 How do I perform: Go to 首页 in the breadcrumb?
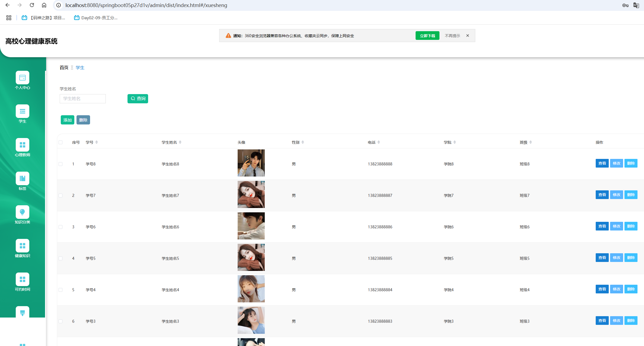click(x=64, y=68)
